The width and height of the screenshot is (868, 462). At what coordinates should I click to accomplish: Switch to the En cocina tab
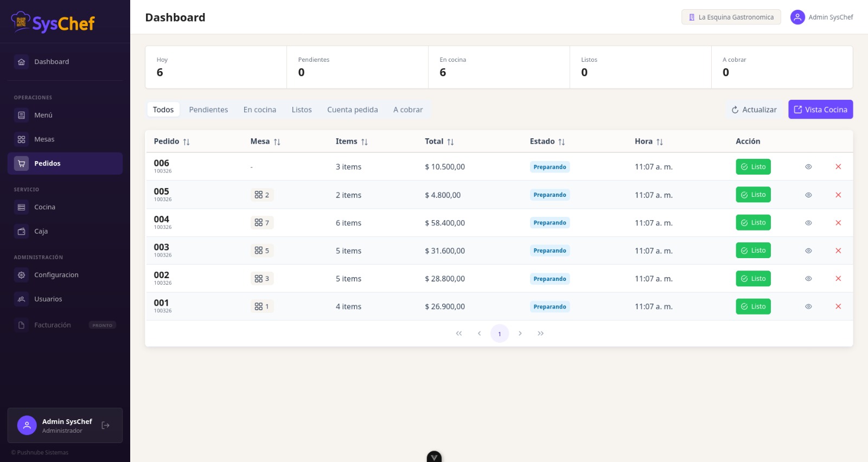click(259, 110)
